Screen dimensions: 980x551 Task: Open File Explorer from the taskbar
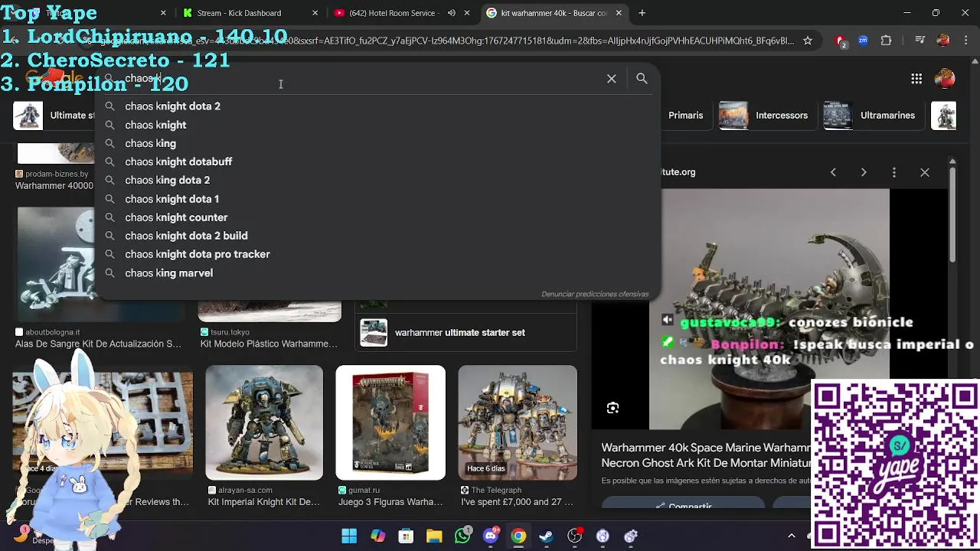click(434, 536)
